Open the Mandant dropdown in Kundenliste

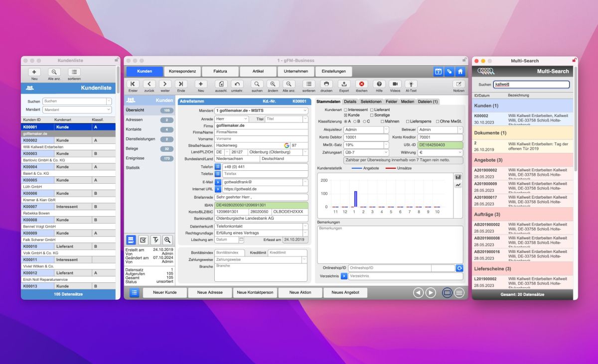click(x=77, y=110)
